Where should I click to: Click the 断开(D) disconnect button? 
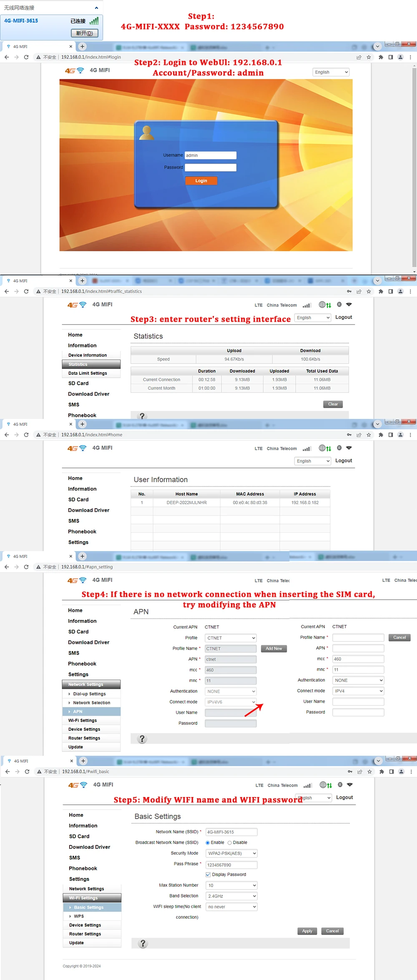coord(85,33)
